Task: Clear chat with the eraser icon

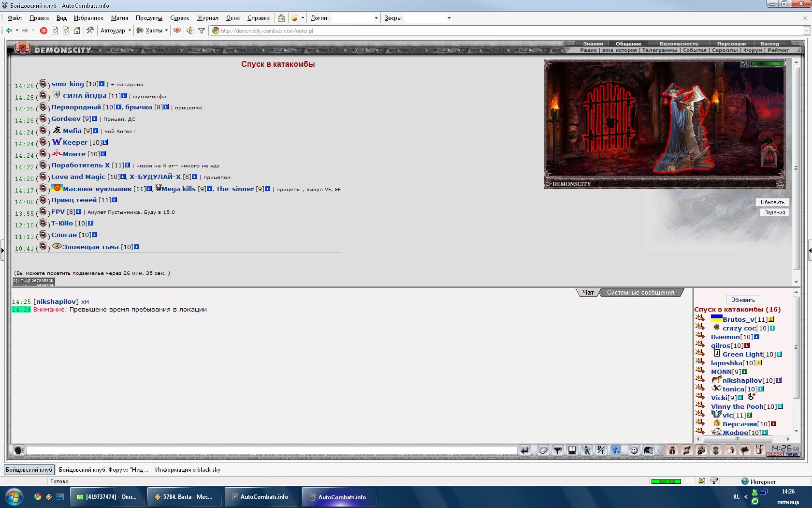Action: point(543,450)
